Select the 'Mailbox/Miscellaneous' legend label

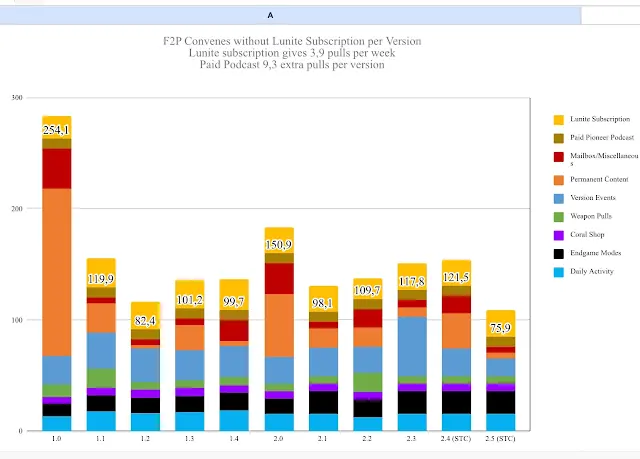point(604,159)
